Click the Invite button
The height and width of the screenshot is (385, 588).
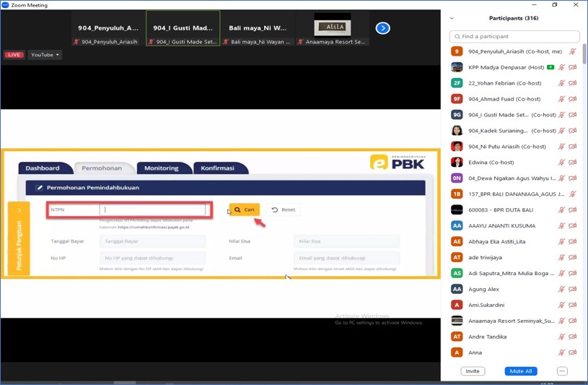click(473, 371)
